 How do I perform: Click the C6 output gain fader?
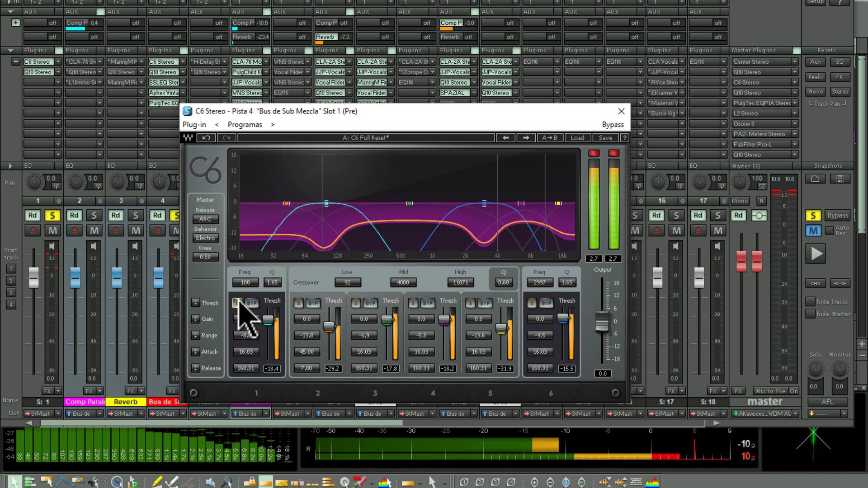[602, 321]
